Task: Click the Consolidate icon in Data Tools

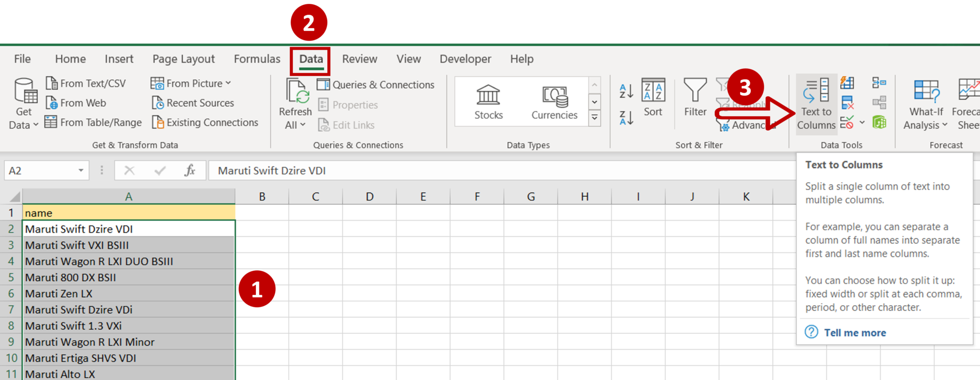Action: pos(879,83)
